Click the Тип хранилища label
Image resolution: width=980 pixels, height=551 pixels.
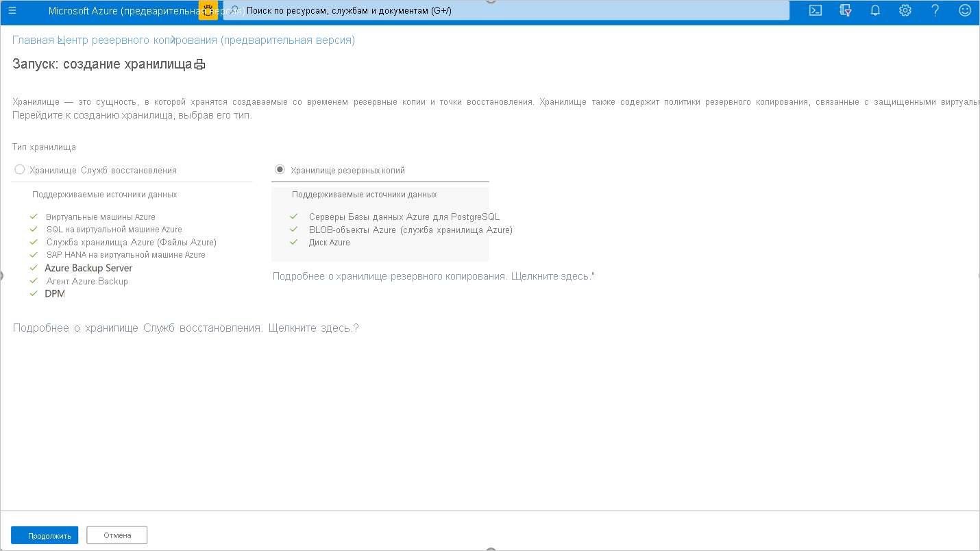(44, 147)
